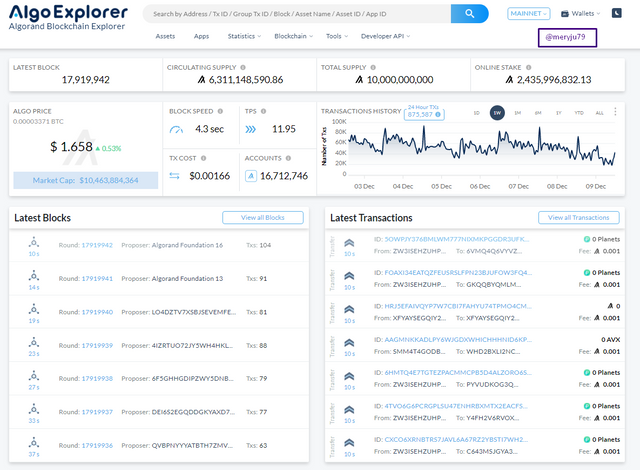The image size is (640, 470).
Task: Click recipient address 6VMQ4Q6VYVZ
Action: (494, 251)
